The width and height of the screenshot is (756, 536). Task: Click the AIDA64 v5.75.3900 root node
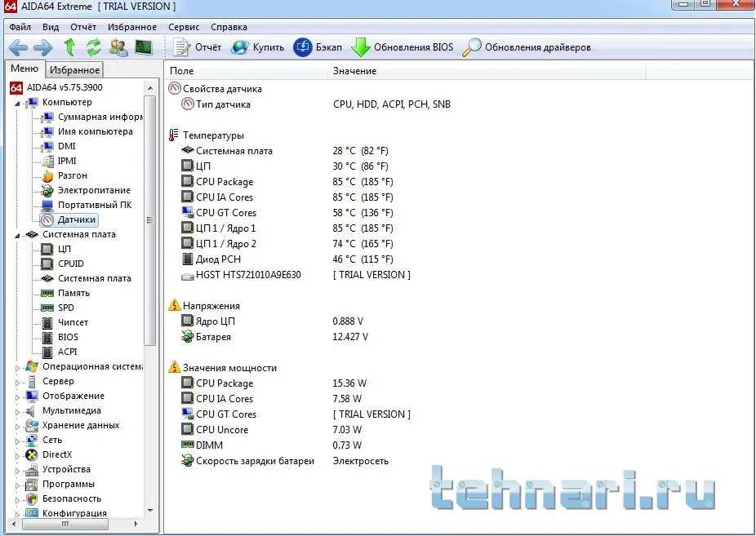pyautogui.click(x=56, y=87)
